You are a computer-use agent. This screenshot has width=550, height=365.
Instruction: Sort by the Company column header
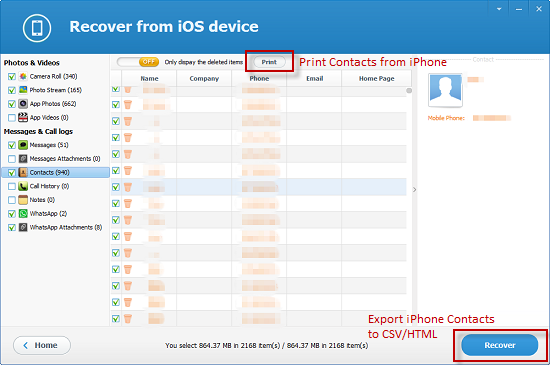tap(204, 79)
